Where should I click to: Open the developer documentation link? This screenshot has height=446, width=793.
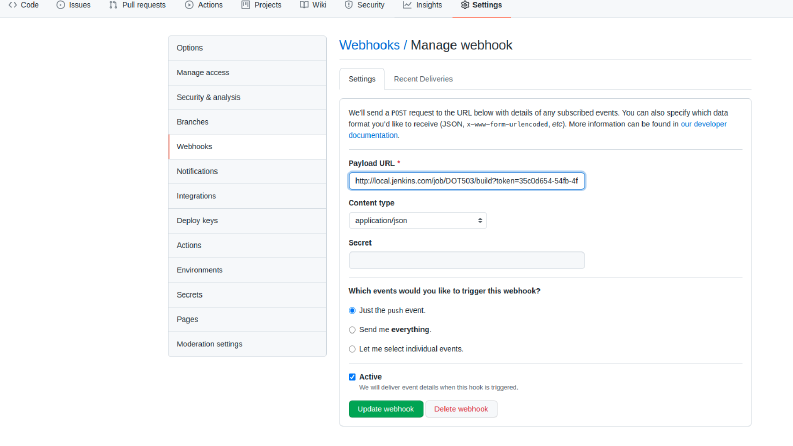click(x=703, y=124)
